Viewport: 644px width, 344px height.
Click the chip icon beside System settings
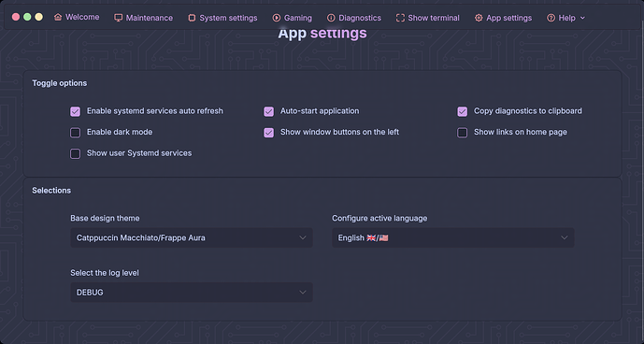pyautogui.click(x=192, y=18)
